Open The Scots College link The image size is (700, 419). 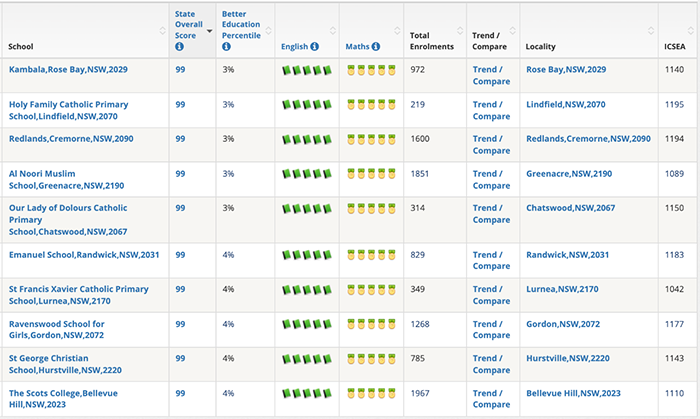(x=63, y=398)
